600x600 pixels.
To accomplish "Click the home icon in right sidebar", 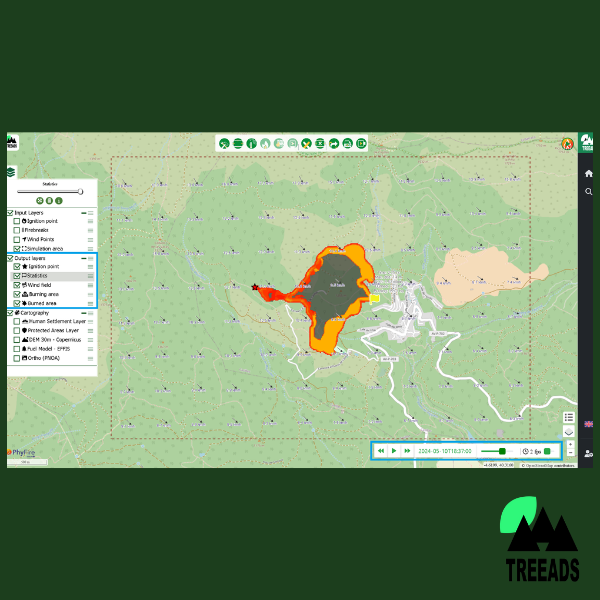I will click(x=588, y=173).
